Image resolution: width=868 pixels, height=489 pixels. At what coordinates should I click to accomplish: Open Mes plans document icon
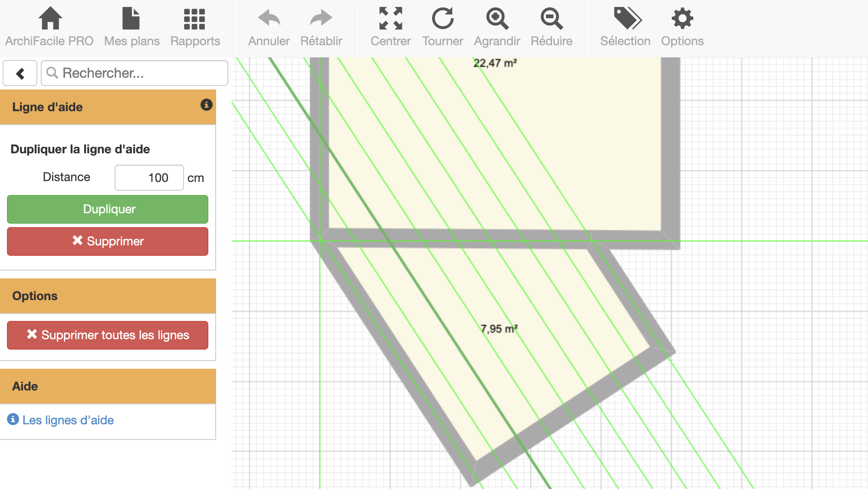coord(131,19)
